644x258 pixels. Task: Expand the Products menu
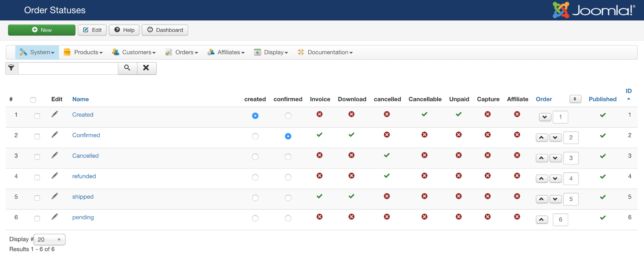click(83, 53)
